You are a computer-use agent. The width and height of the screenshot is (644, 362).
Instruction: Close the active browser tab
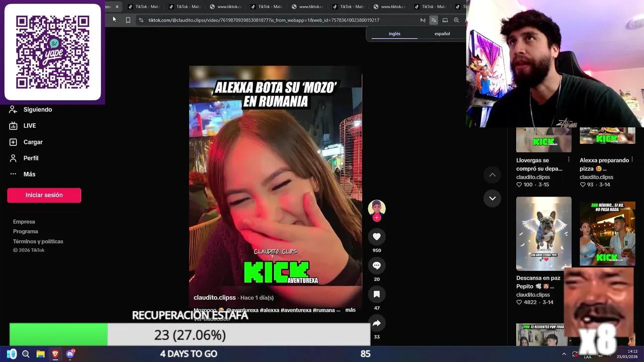click(117, 7)
